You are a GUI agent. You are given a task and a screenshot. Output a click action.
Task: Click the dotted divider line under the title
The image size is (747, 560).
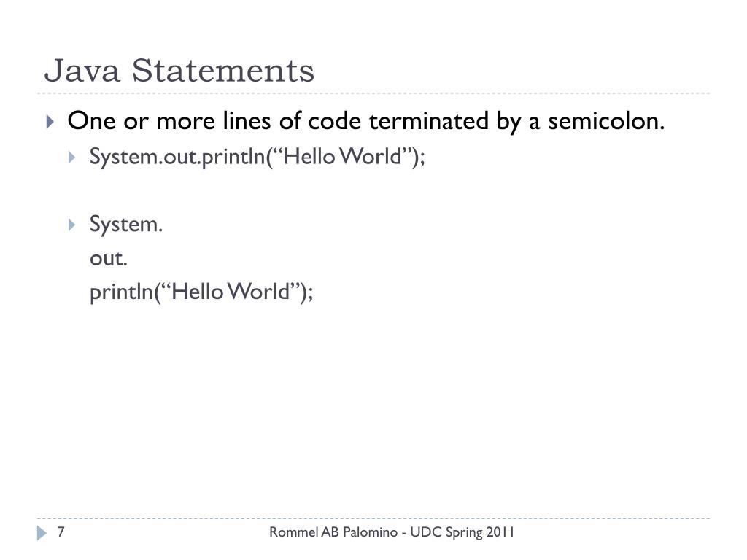[373, 93]
